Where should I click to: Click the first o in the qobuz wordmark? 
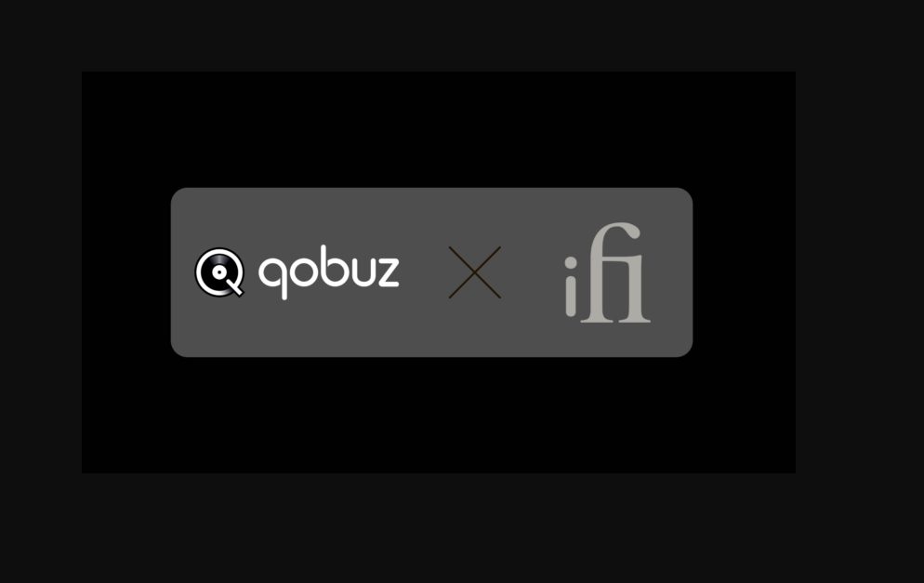pyautogui.click(x=303, y=272)
